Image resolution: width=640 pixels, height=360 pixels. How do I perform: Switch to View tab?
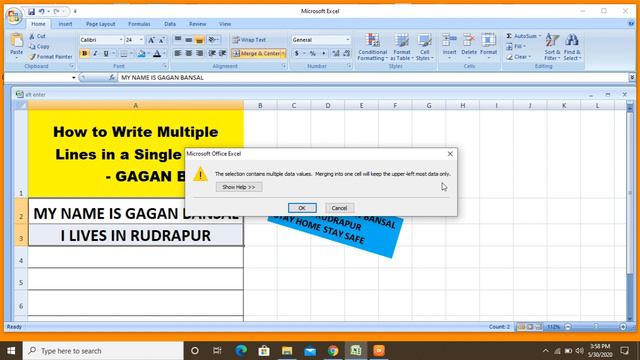click(225, 24)
